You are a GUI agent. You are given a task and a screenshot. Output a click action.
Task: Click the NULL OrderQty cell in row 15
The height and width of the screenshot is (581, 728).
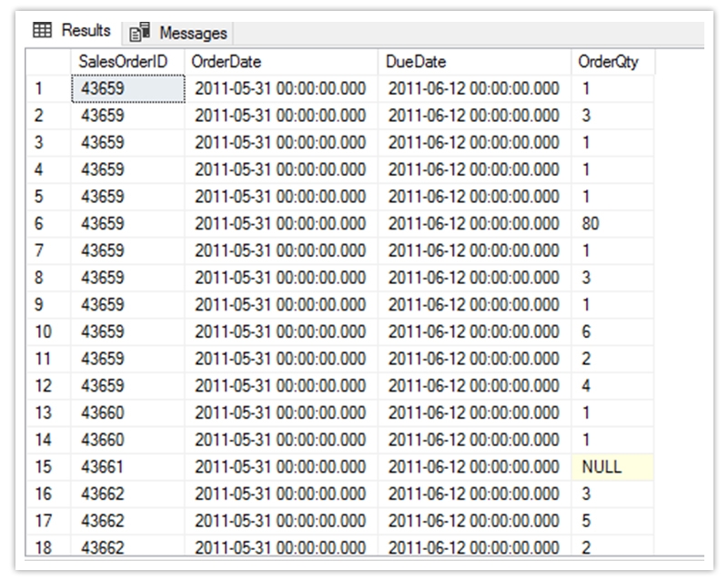click(612, 466)
